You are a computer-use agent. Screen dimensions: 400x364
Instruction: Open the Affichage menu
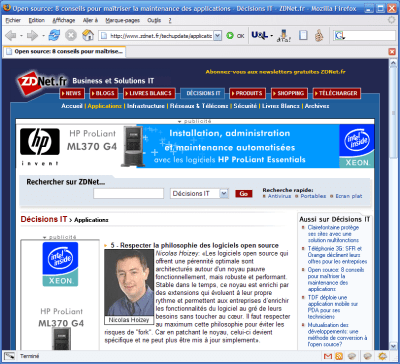(x=64, y=20)
